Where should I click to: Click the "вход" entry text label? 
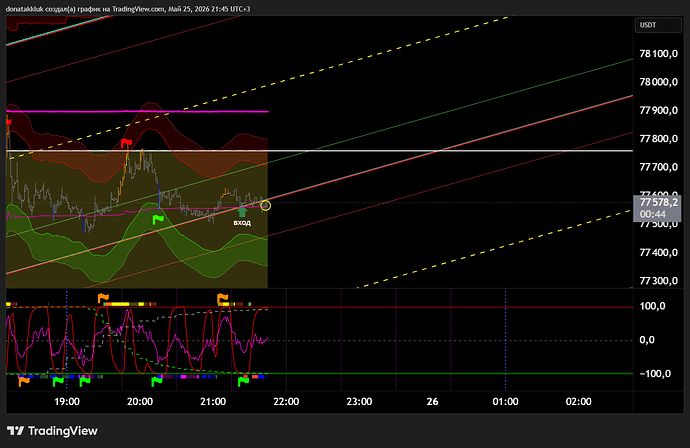[x=242, y=223]
